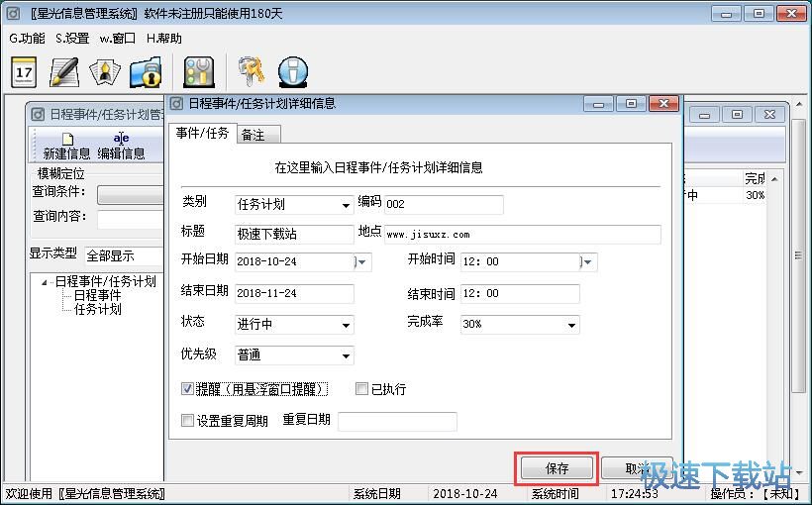Click the 新建信息 new document icon

(67, 139)
